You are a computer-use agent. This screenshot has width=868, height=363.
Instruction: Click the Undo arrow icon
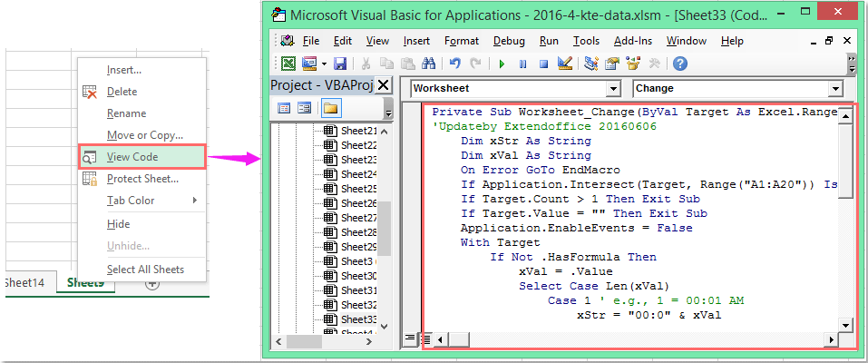454,64
